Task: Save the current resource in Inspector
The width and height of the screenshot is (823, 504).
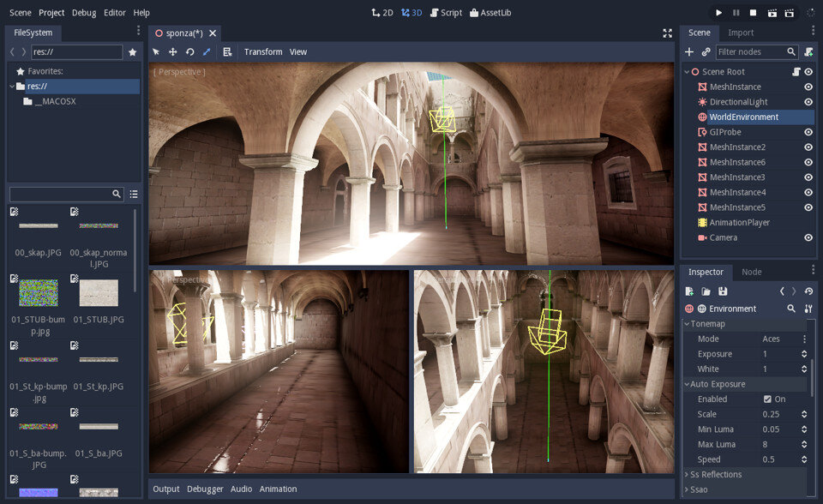Action: (x=723, y=291)
